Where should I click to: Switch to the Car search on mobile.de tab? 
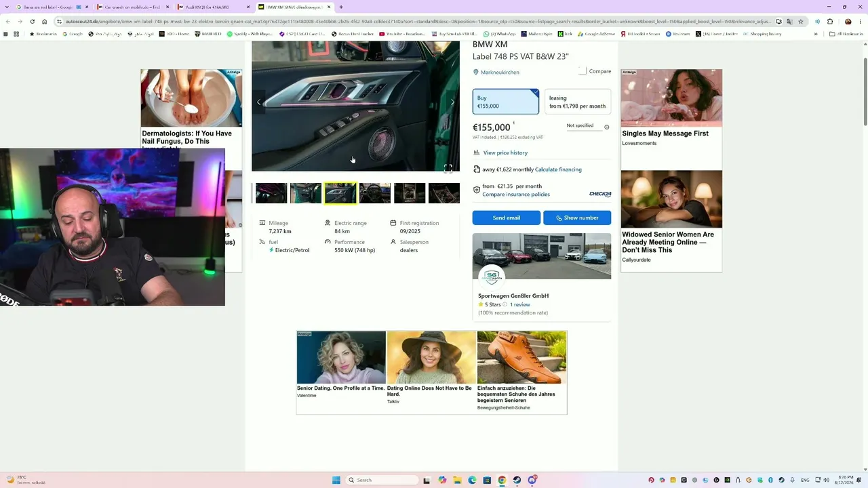[x=132, y=7]
